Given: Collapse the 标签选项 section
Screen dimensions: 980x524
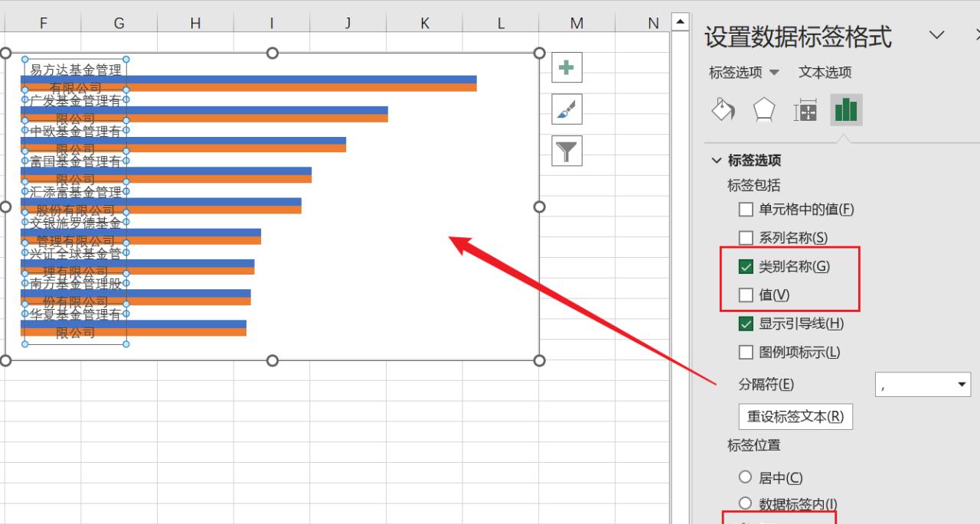Looking at the screenshot, I should point(717,161).
